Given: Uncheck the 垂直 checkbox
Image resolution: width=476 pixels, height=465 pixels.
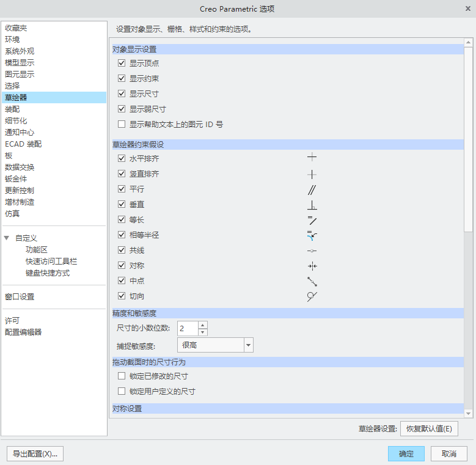Looking at the screenshot, I should point(122,204).
